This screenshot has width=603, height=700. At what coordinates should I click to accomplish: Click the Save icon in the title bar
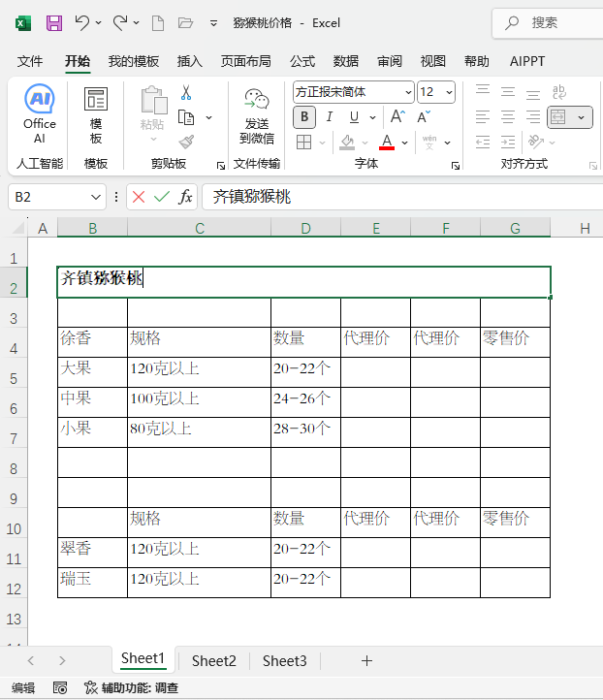pyautogui.click(x=54, y=22)
